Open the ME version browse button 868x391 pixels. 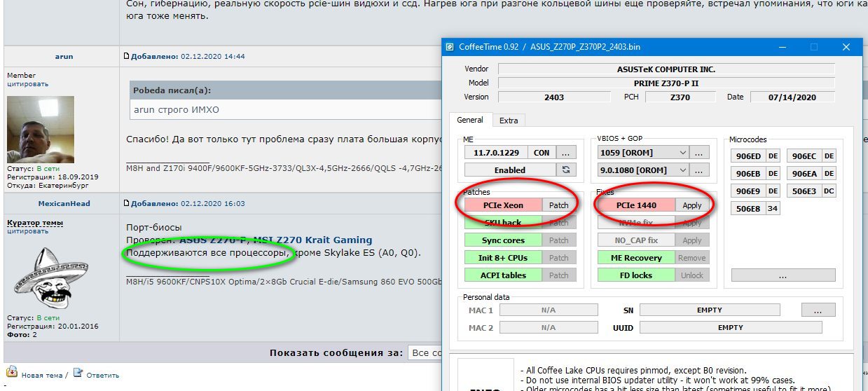point(565,152)
